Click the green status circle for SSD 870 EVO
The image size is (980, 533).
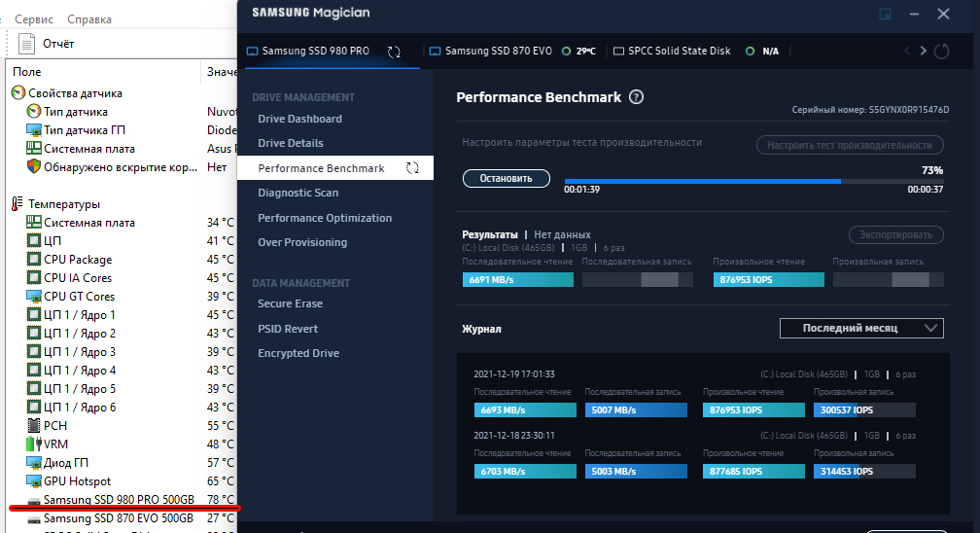pyautogui.click(x=566, y=52)
